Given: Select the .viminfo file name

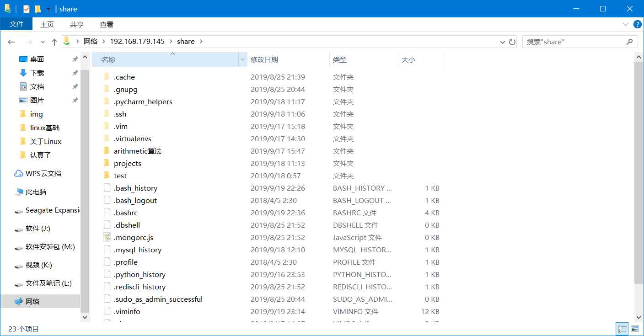Looking at the screenshot, I should (x=127, y=311).
